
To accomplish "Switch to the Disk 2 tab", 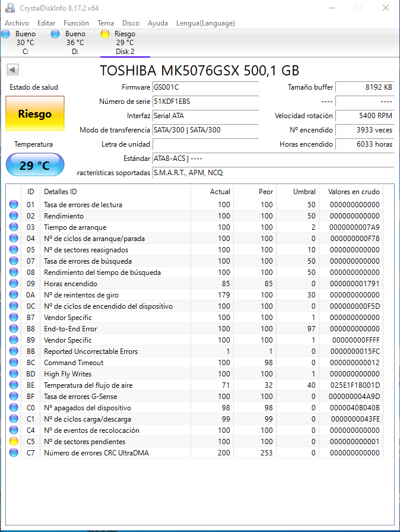I will tap(125, 43).
